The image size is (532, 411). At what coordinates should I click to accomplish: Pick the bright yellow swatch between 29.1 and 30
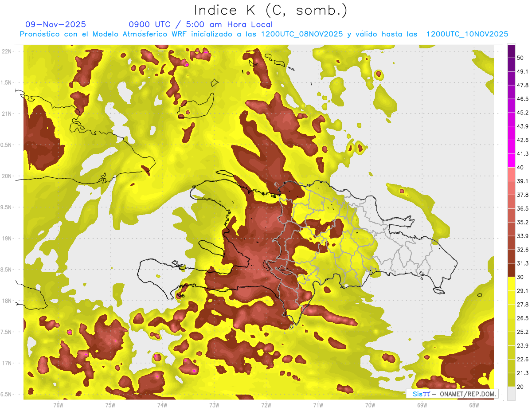point(511,284)
